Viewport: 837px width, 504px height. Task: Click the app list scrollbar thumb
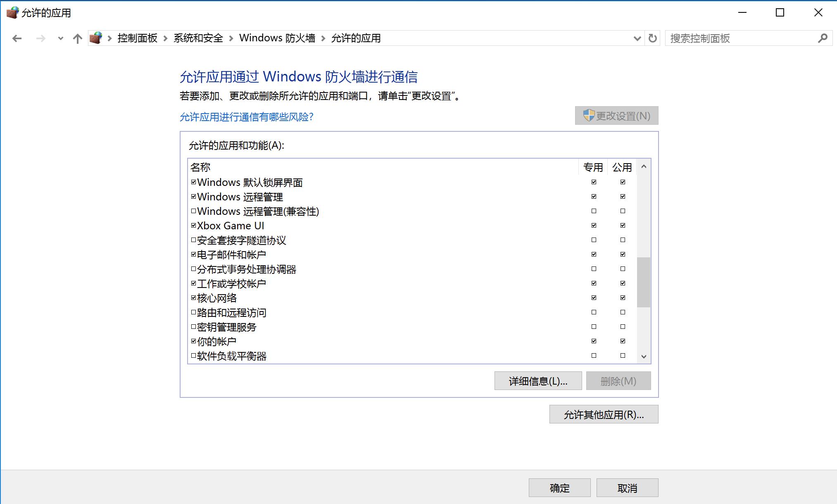click(x=643, y=282)
